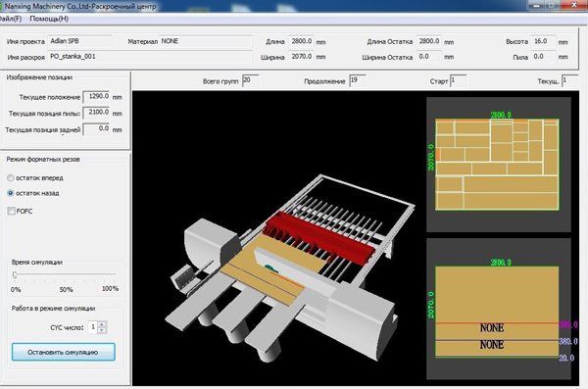The width and height of the screenshot is (588, 389).
Task: Click the Имя проекта field Adlan SPB
Action: pos(79,41)
